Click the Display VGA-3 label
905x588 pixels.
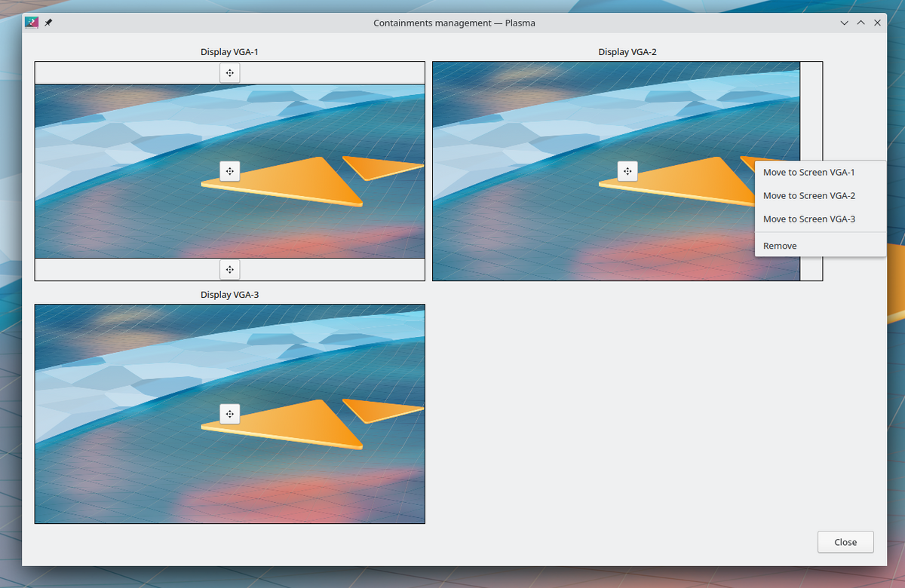coord(229,295)
